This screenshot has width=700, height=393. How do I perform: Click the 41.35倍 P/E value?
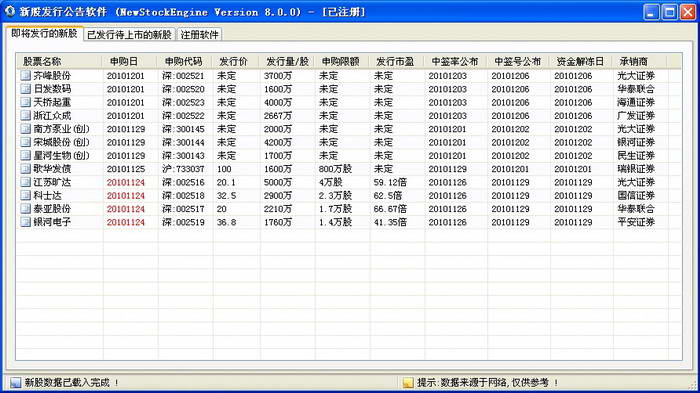pyautogui.click(x=390, y=222)
